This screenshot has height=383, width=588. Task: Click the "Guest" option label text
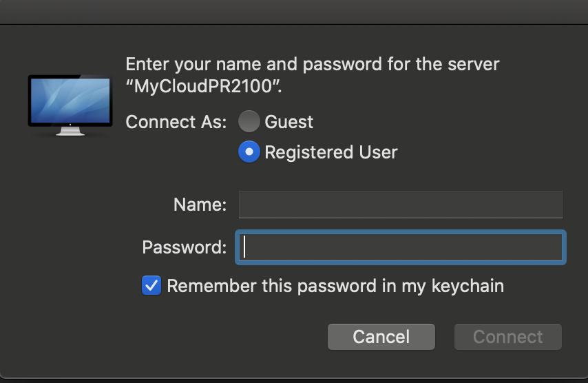tap(288, 122)
